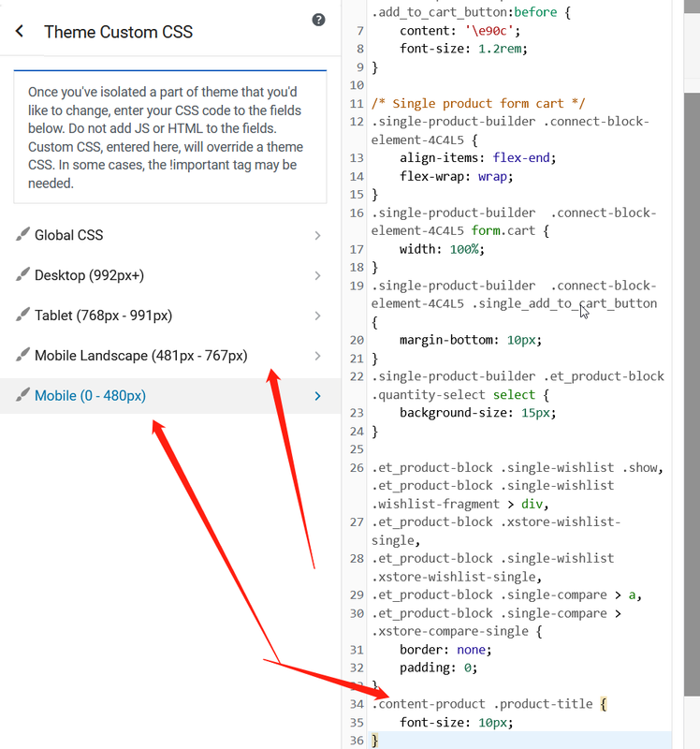
Task: Click the brush icon beside Tablet section
Action: pos(22,315)
